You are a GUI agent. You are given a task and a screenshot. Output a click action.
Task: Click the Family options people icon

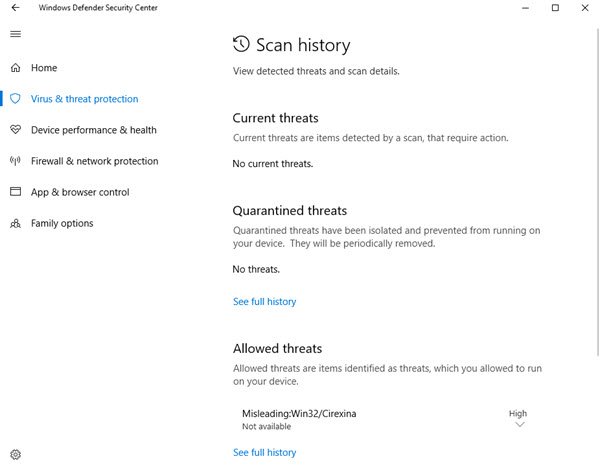pos(15,223)
